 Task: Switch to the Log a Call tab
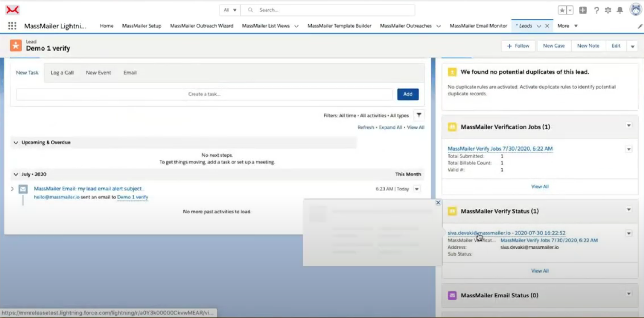coord(62,73)
